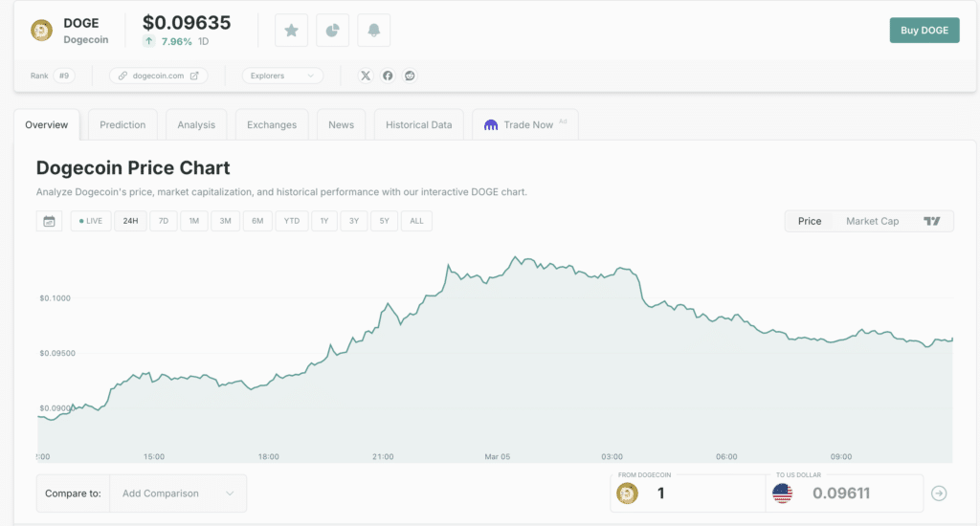The width and height of the screenshot is (980, 526).
Task: Switch chart view to Market Cap
Action: 872,221
